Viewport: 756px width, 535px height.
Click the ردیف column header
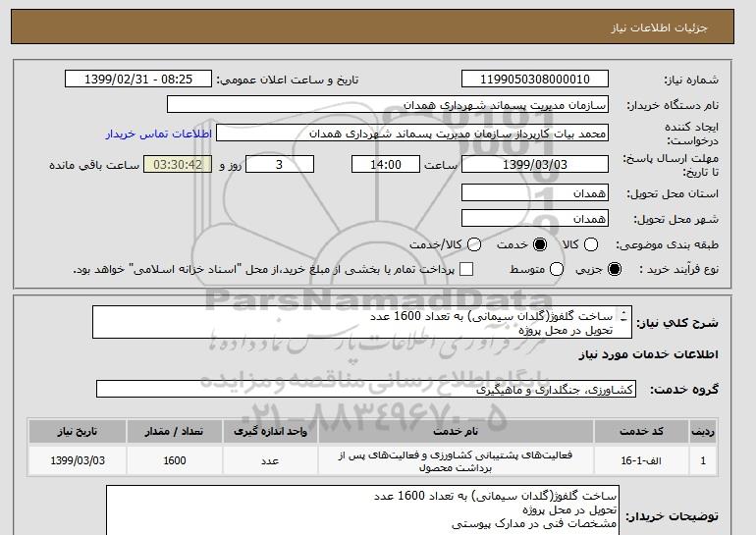coord(703,431)
